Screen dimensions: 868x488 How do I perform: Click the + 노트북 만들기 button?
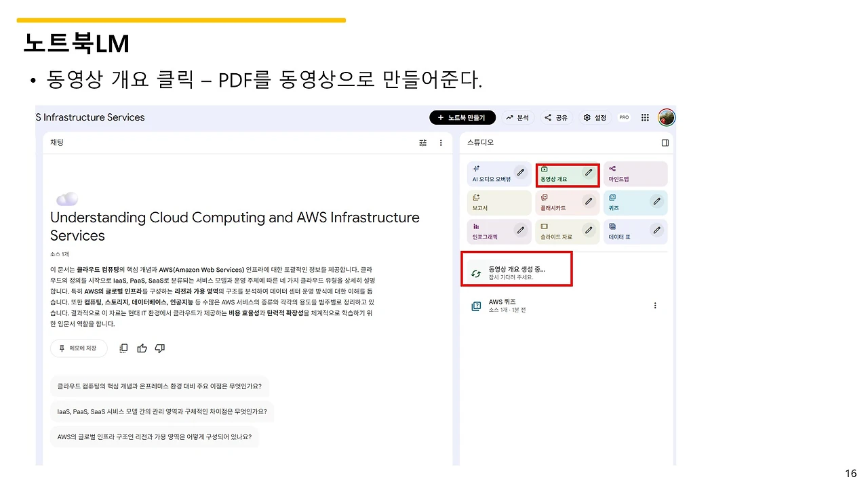tap(462, 117)
